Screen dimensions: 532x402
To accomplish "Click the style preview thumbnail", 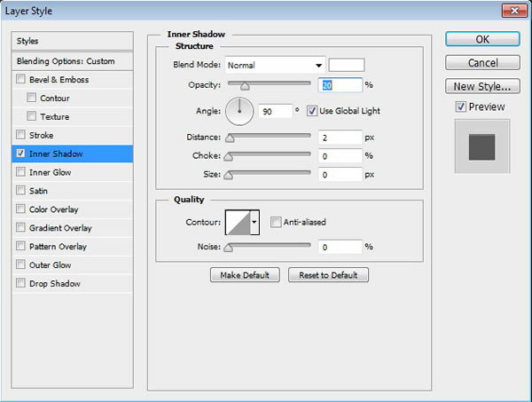I will [481, 146].
